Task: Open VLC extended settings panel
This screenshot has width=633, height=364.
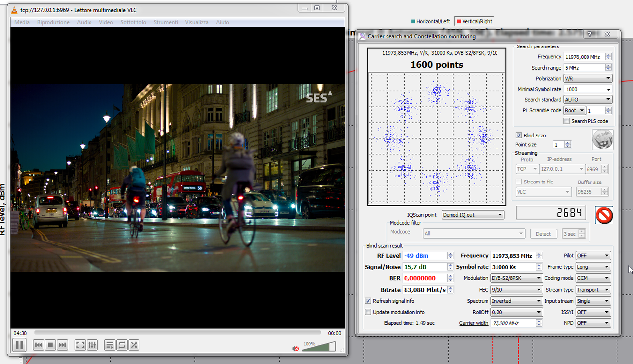Action: [92, 345]
